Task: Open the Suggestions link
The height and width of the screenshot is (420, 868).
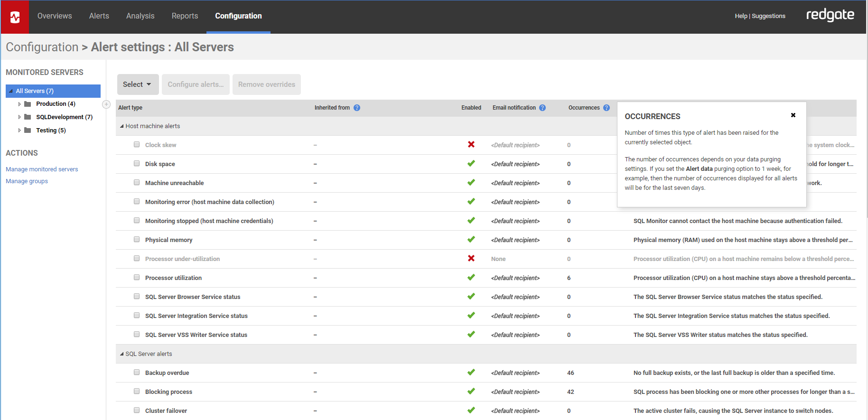Action: click(768, 16)
